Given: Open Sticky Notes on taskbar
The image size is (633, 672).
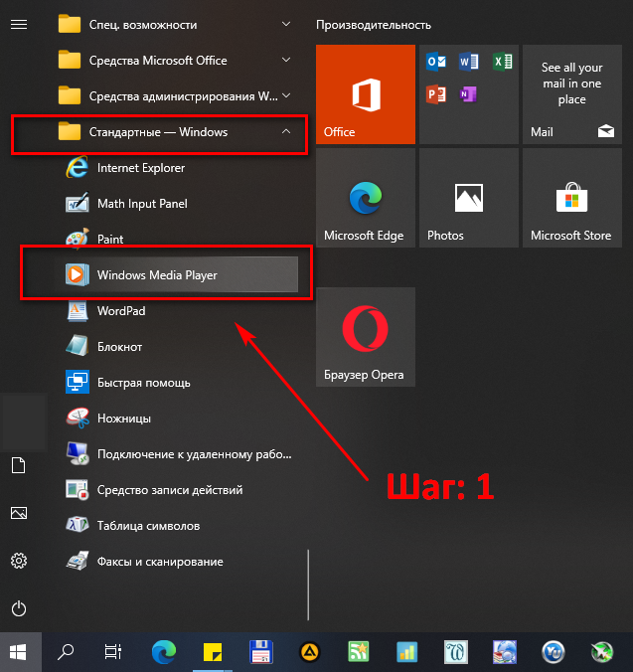Looking at the screenshot, I should tap(213, 652).
